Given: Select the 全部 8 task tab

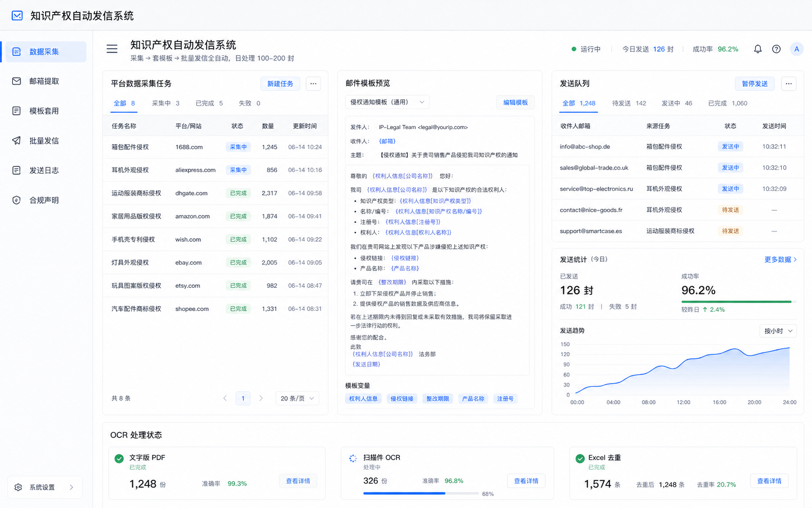Looking at the screenshot, I should [x=124, y=103].
